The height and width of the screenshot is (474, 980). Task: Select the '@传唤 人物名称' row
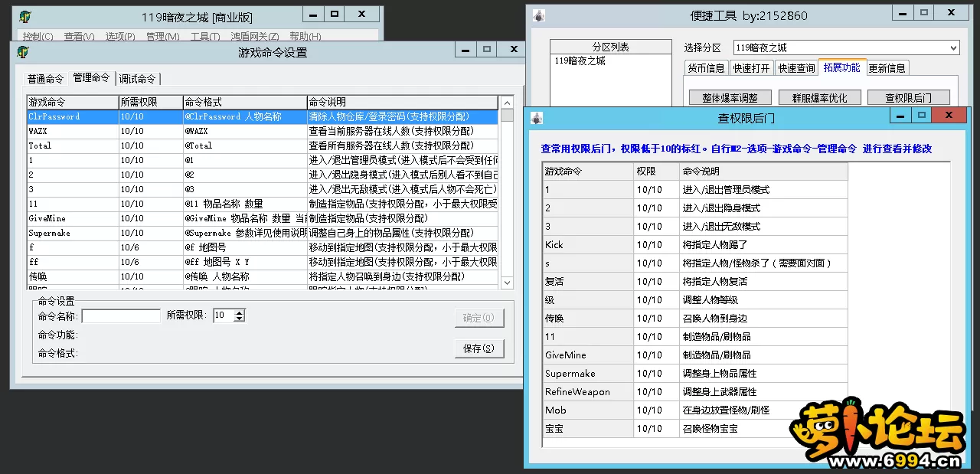[263, 276]
